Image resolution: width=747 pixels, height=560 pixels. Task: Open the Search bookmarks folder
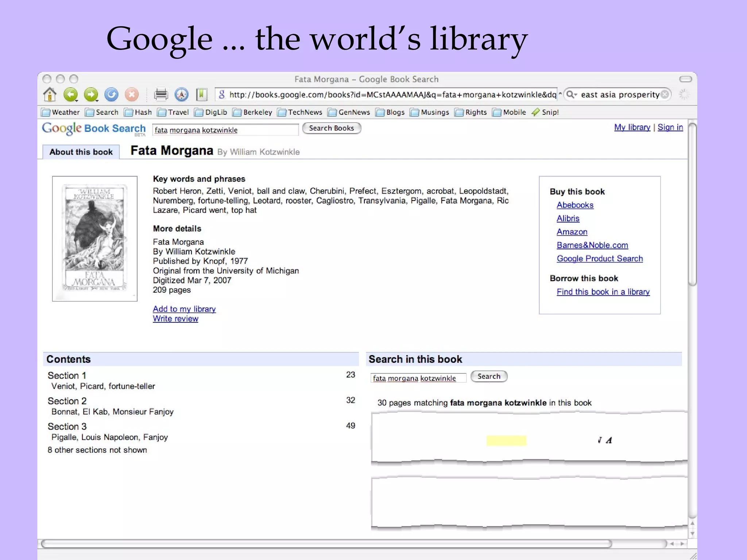pyautogui.click(x=102, y=112)
